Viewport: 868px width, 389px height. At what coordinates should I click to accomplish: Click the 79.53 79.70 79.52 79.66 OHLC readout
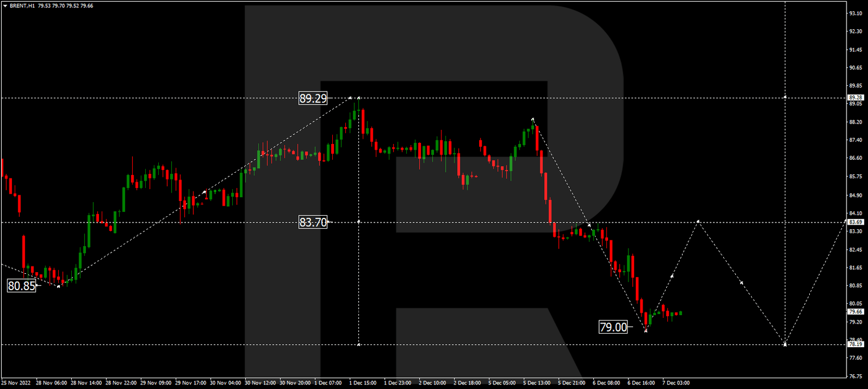[x=66, y=6]
